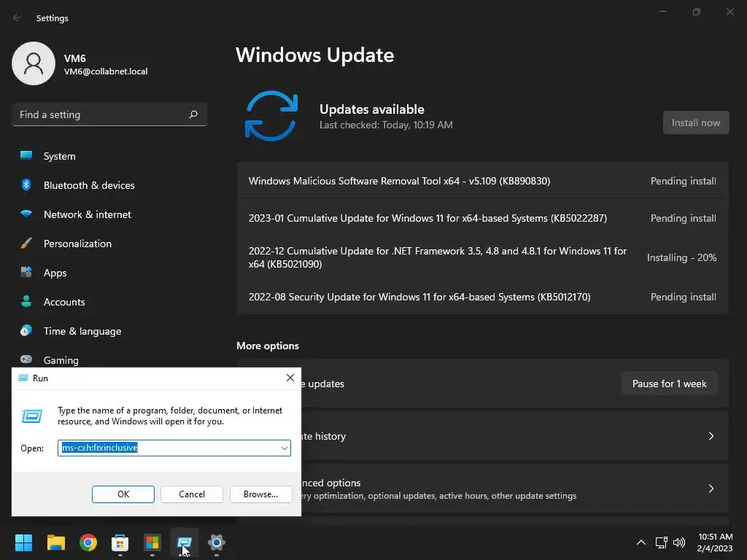Click the Network wifi icon in sidebar
The image size is (747, 560).
(26, 214)
